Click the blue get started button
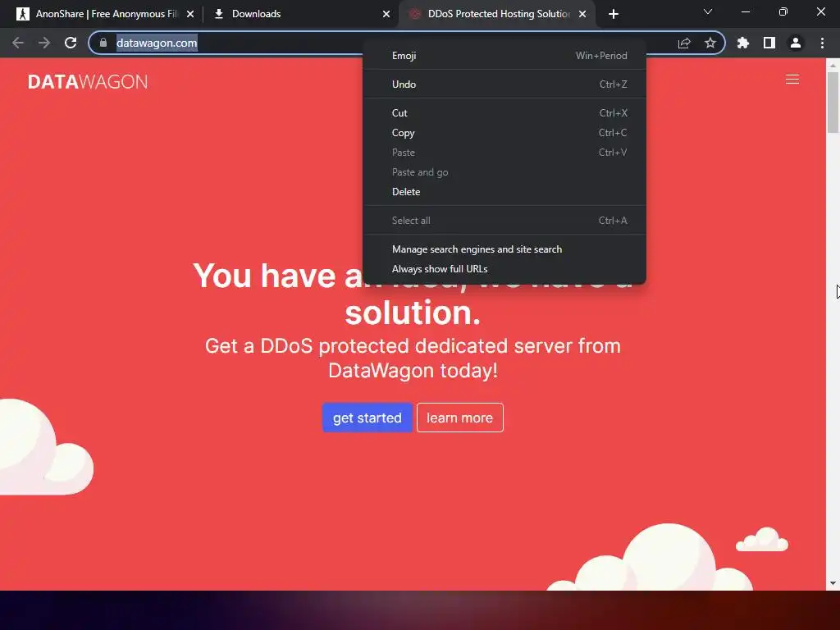Viewport: 840px width, 630px height. 367,418
